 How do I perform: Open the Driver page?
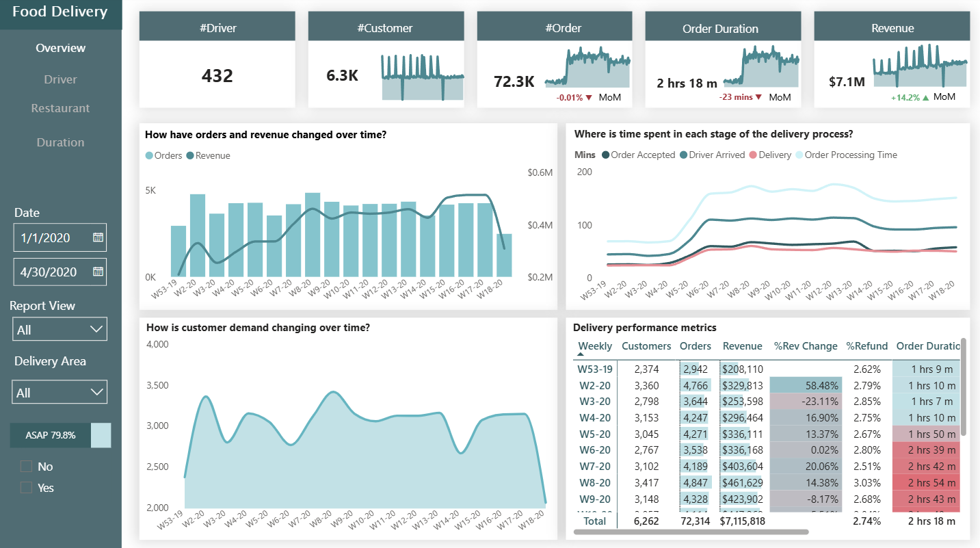click(x=60, y=79)
